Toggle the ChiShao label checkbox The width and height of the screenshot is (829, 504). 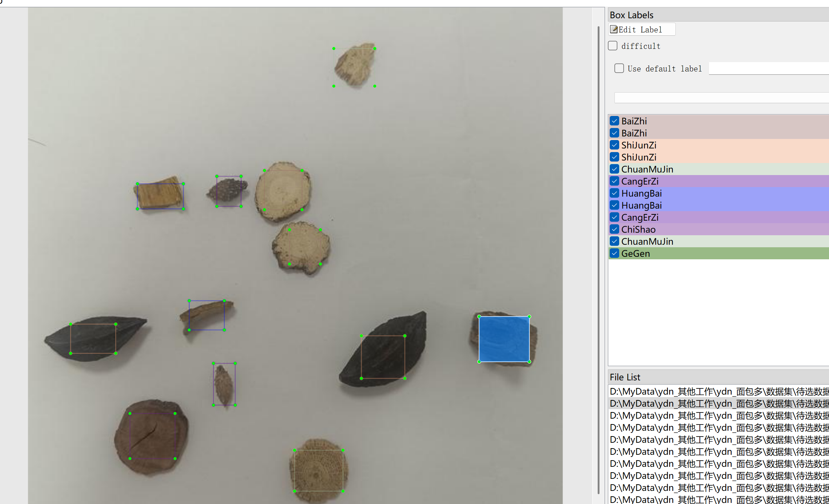coord(614,229)
